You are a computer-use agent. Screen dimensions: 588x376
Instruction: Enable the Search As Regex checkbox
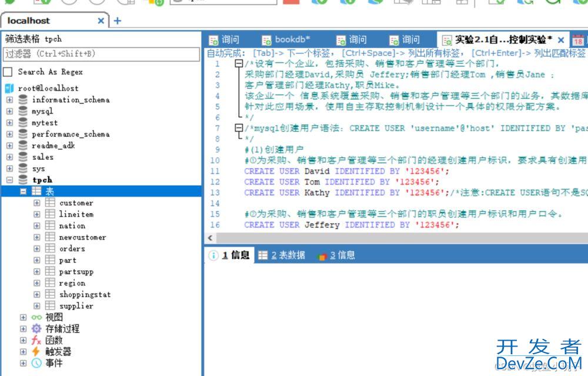pos(8,72)
